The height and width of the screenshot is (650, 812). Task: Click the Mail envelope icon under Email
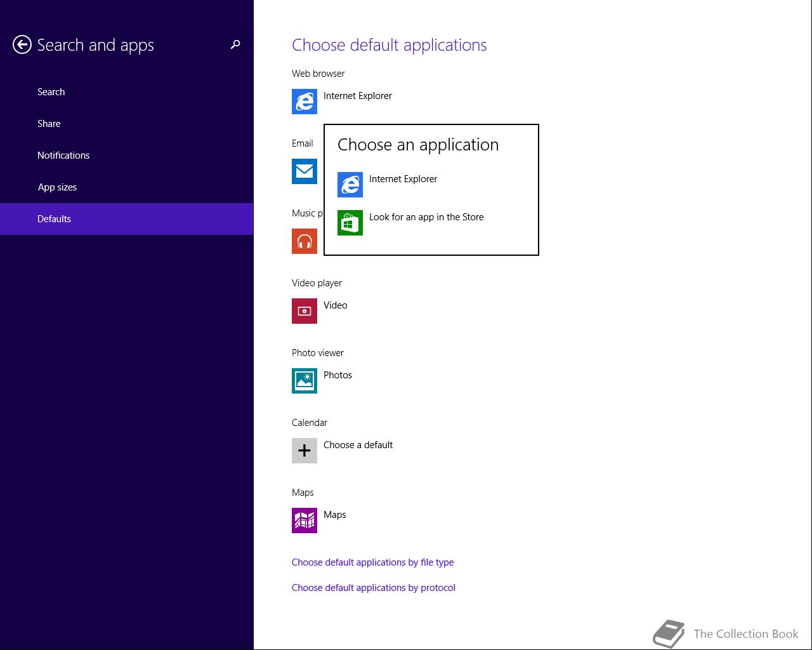point(304,171)
